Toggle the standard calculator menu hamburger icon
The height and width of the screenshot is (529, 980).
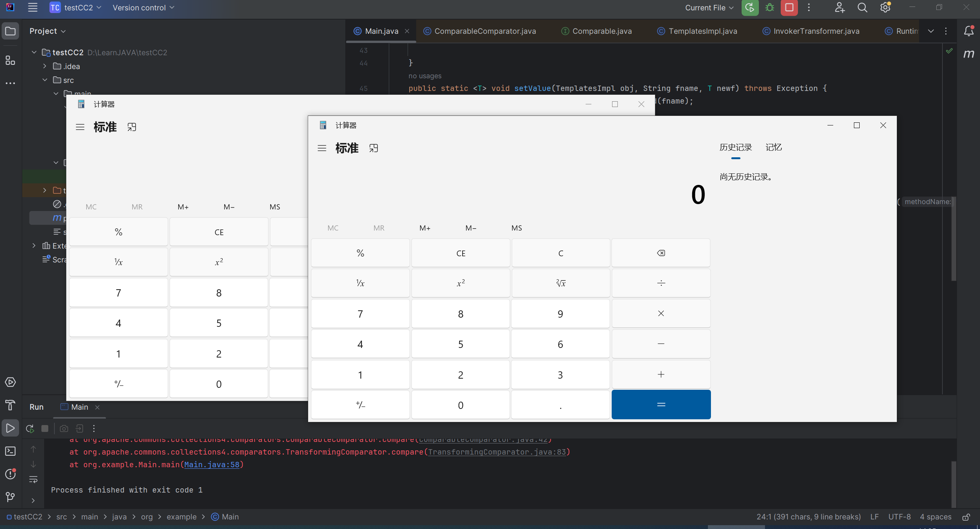[x=321, y=148]
